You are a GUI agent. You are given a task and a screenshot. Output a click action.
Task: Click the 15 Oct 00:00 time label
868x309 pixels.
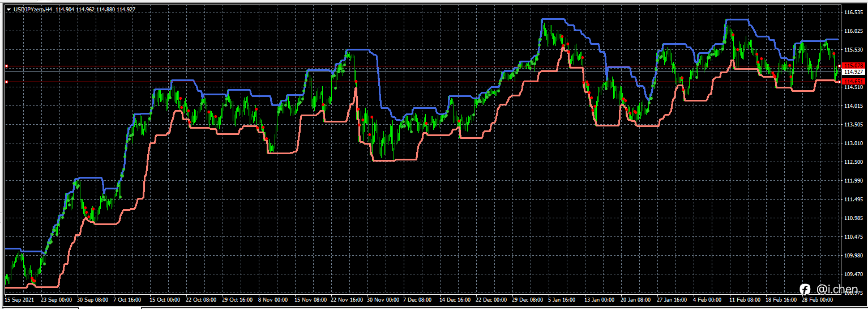(x=165, y=299)
